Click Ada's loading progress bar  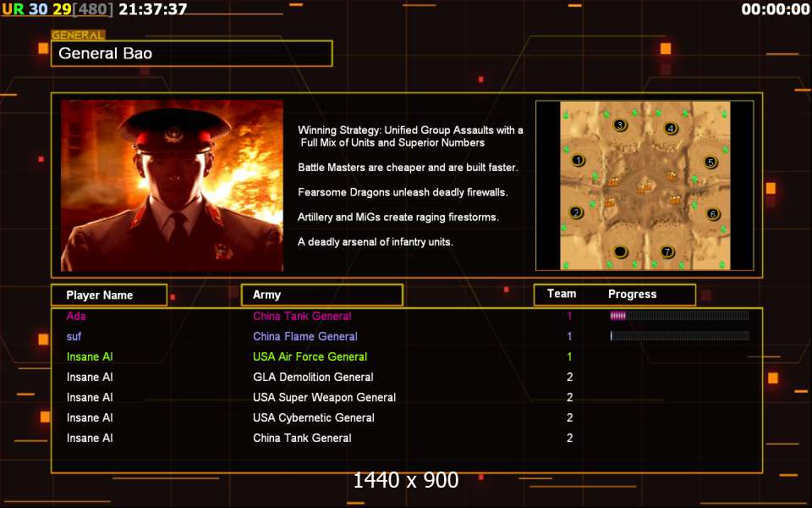click(679, 316)
